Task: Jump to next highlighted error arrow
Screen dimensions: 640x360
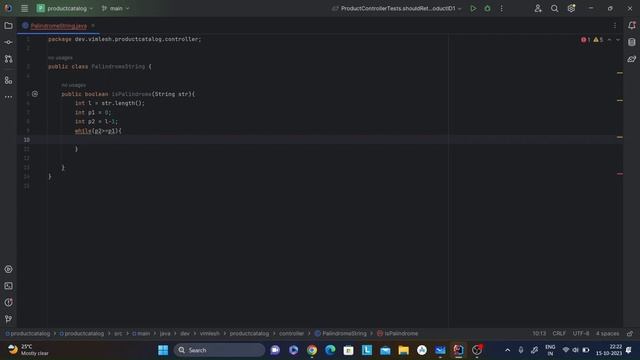Action: [618, 40]
